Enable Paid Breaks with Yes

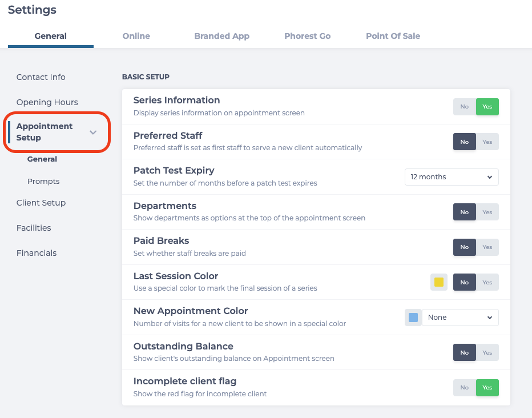[487, 247]
